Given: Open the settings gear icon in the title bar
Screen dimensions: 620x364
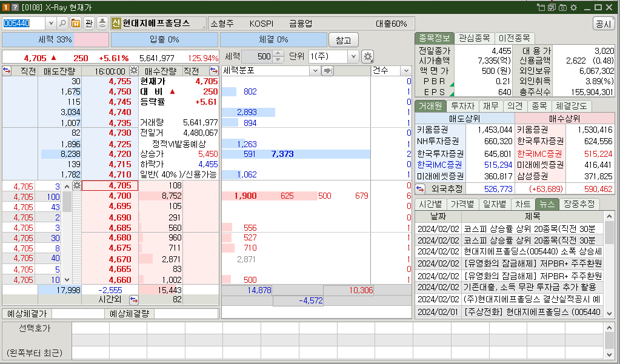Looking at the screenshot, I should coord(574,7).
